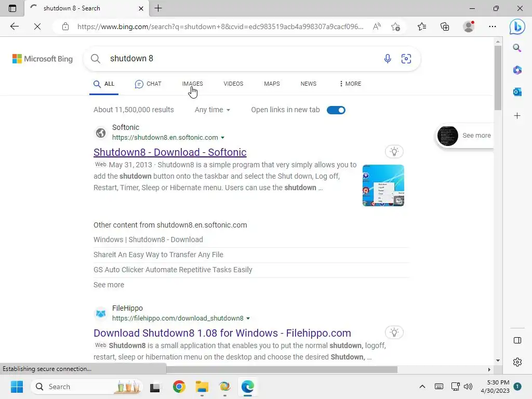Viewport: 532px width, 399px height.
Task: Expand See more Softonic content
Action: click(x=109, y=285)
